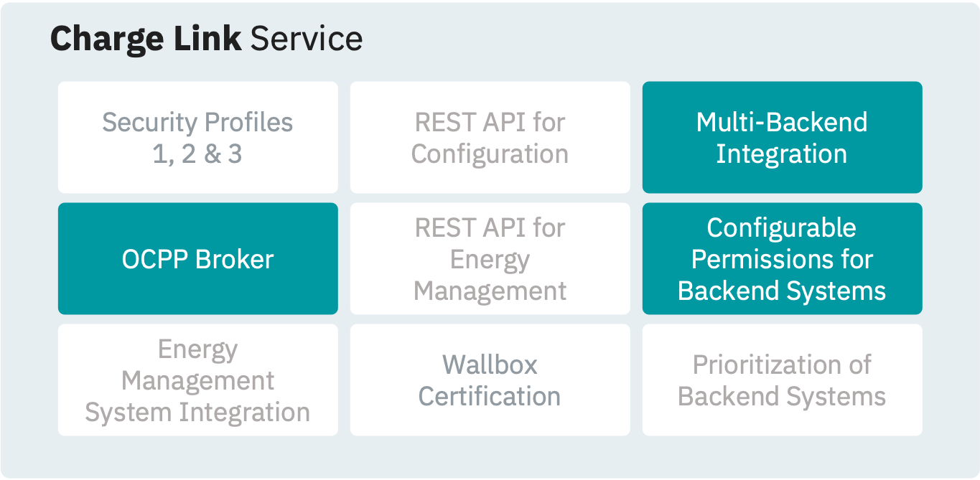980x480 pixels.
Task: Click the bold "Charge Link" title text
Action: pyautogui.click(x=146, y=39)
